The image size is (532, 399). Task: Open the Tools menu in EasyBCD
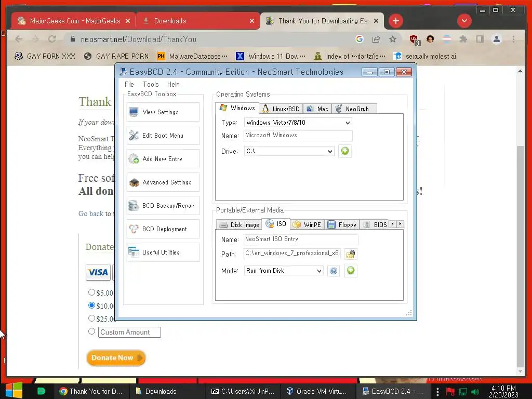click(151, 85)
